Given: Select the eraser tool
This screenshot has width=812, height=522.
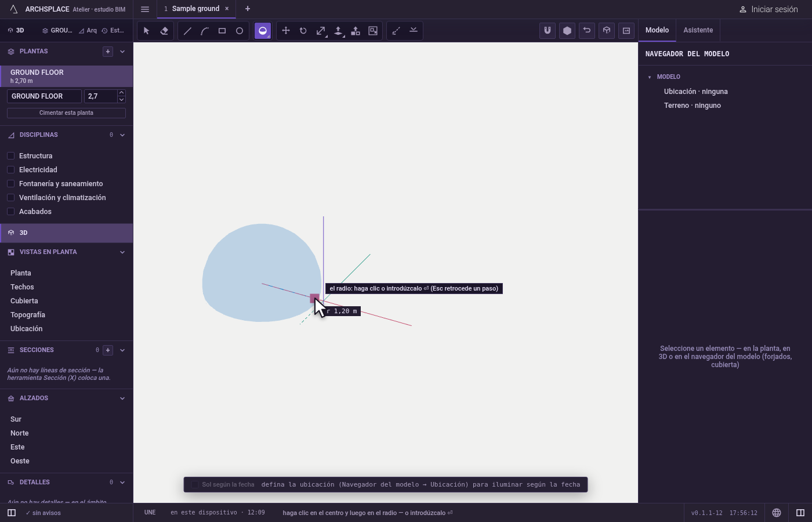Looking at the screenshot, I should [164, 31].
